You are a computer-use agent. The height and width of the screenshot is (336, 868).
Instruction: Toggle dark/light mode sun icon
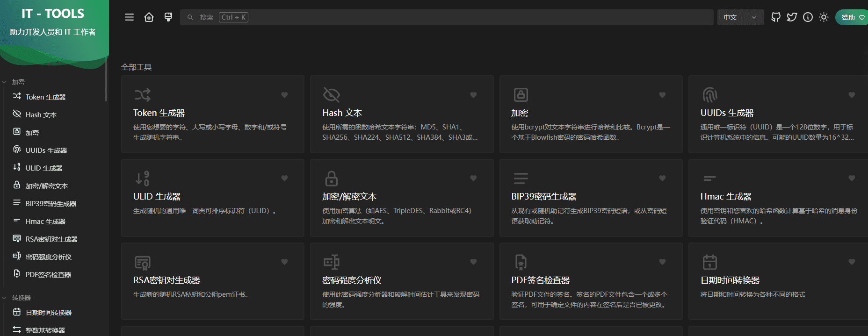coord(824,17)
